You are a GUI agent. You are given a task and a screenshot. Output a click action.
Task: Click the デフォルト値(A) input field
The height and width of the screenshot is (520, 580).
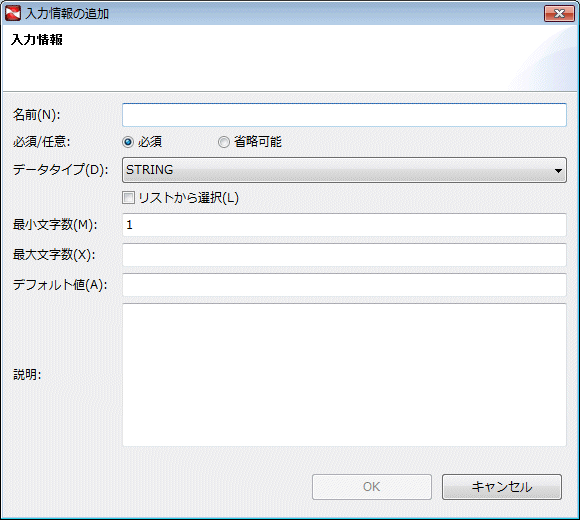click(344, 284)
